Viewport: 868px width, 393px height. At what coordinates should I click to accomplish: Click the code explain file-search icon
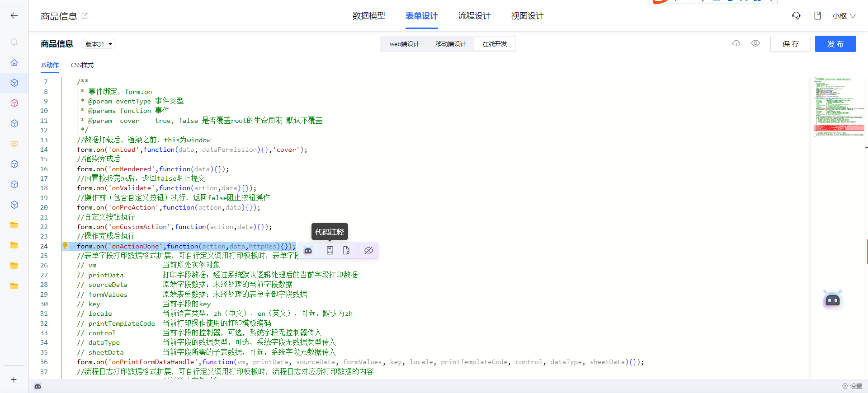[346, 251]
